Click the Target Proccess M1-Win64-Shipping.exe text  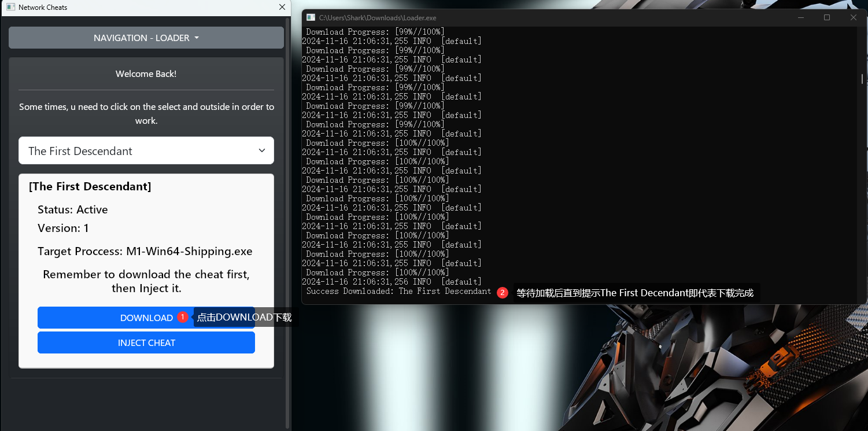click(x=145, y=252)
